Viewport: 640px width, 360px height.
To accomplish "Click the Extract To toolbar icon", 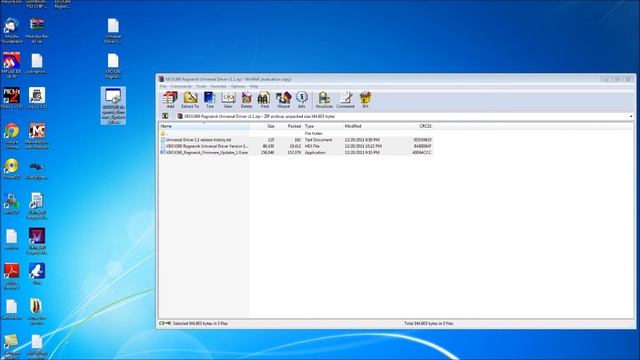I will (x=190, y=100).
